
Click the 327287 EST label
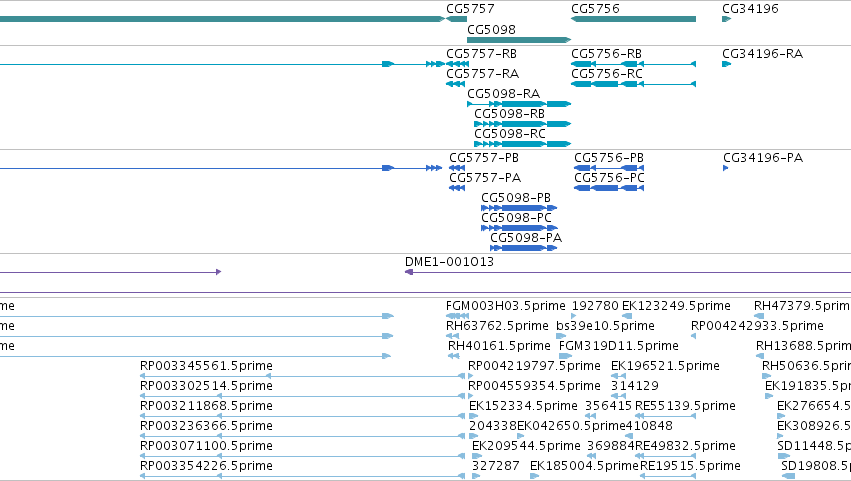click(496, 466)
